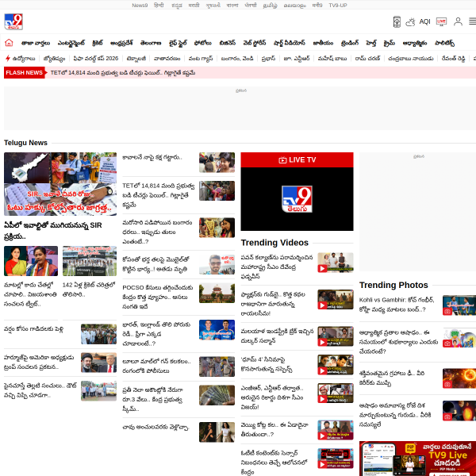
Task: Go to the red Home icon in navbar
Action: [9, 43]
